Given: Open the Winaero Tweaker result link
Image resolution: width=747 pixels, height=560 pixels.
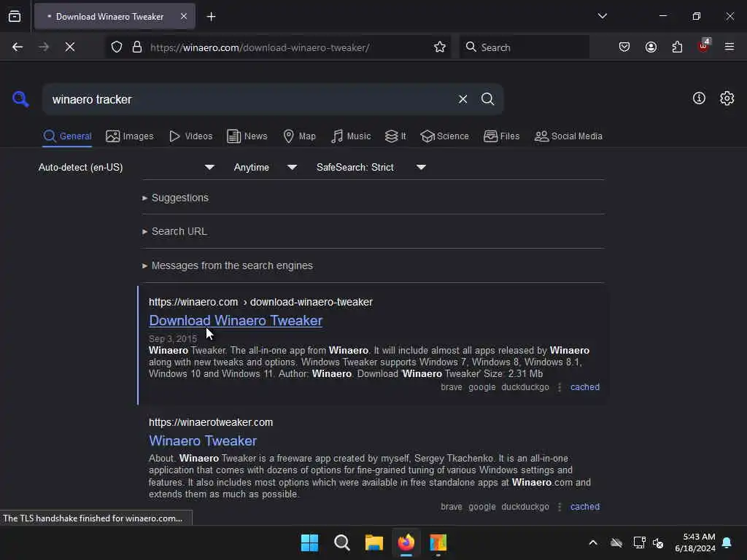Looking at the screenshot, I should pos(203,441).
